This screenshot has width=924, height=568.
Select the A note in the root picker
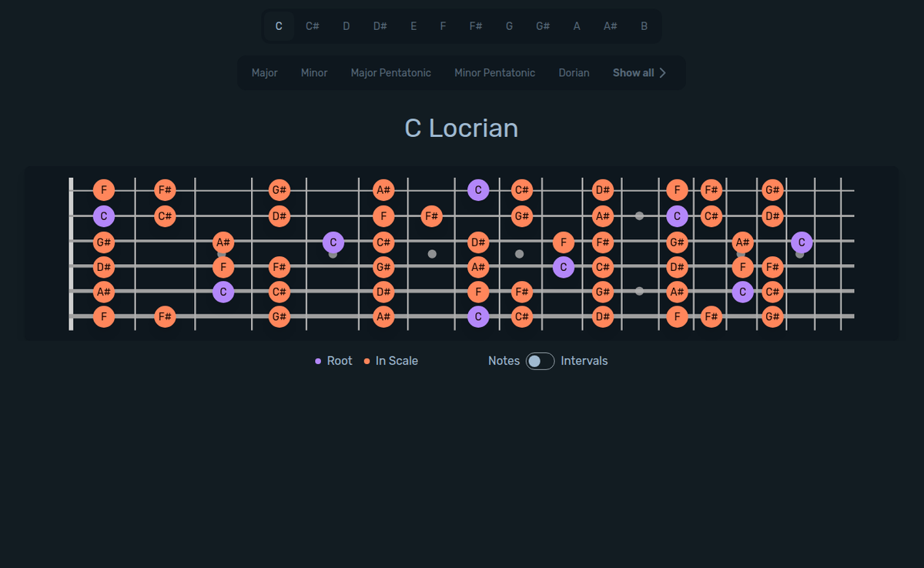[576, 25]
